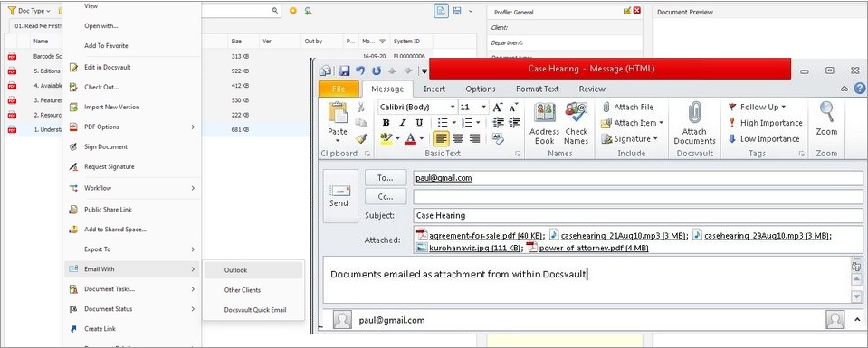868x348 pixels.
Task: Toggle Align Right
Action: (x=474, y=138)
